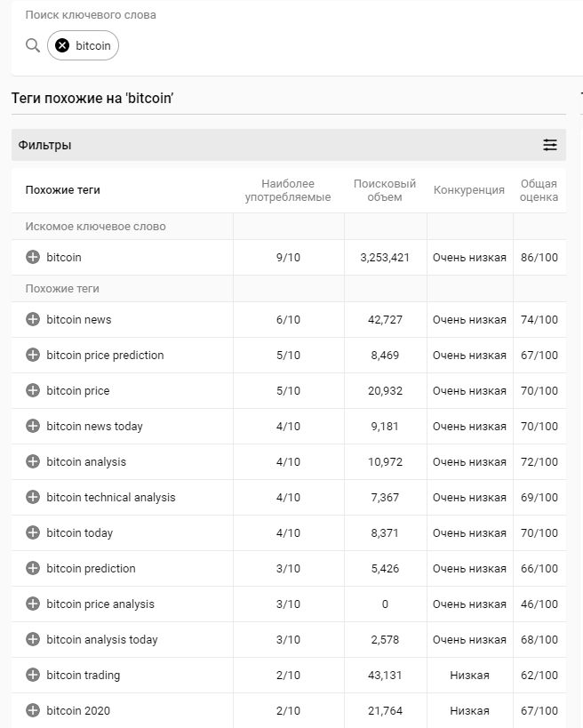Add the 'bitcoin technical analysis' tag

point(33,497)
